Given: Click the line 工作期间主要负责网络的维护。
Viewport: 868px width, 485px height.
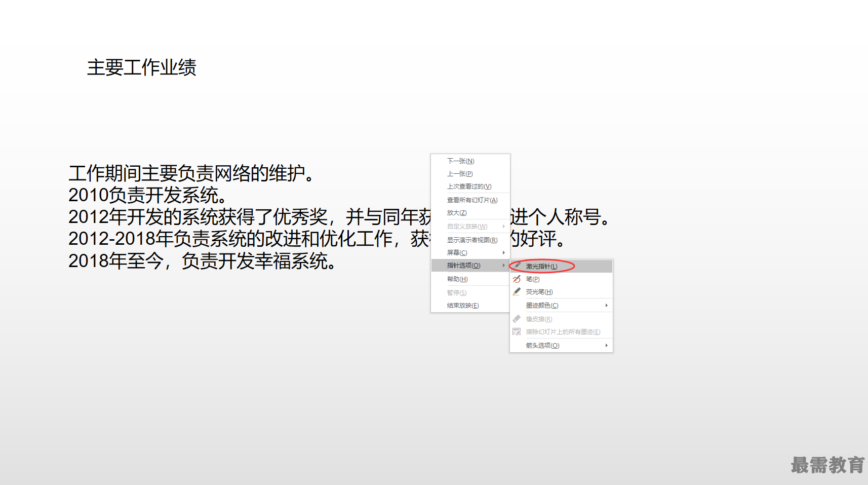Looking at the screenshot, I should click(x=192, y=173).
